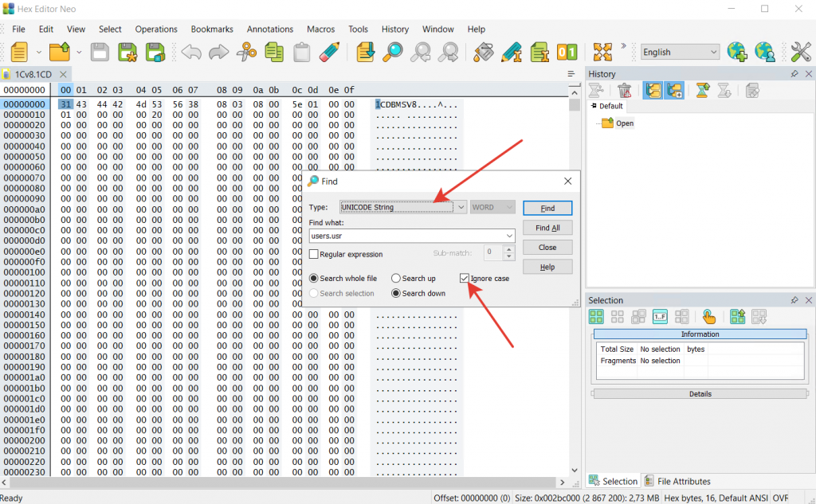Click the status bar Offset: 00000000 (0) text
816x504 pixels.
(x=472, y=498)
